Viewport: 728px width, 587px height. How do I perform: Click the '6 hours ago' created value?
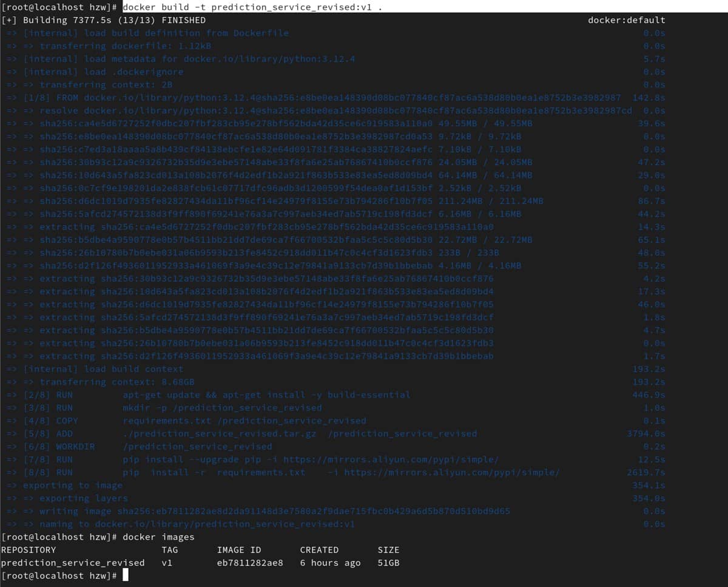[330, 563]
